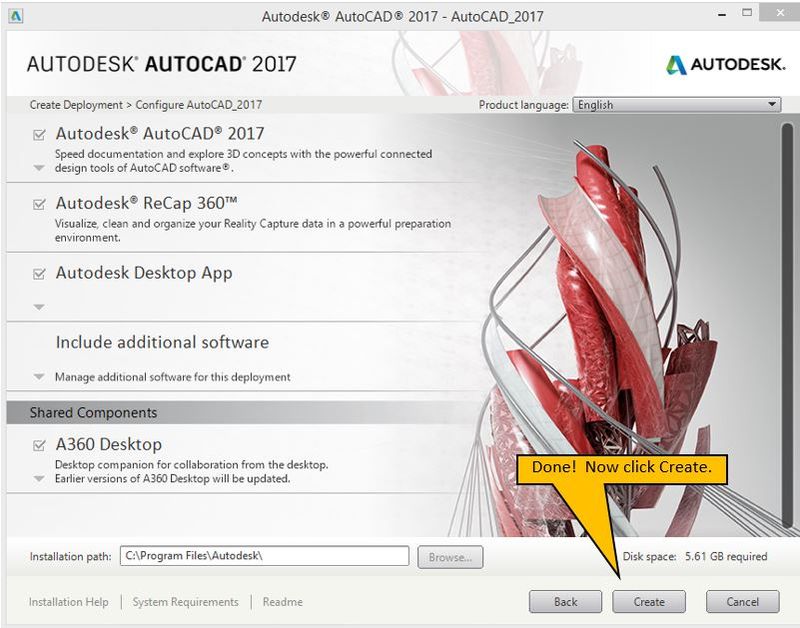Screen dimensions: 800x628
Task: Expand A360 Desktop options arrow
Action: point(39,479)
